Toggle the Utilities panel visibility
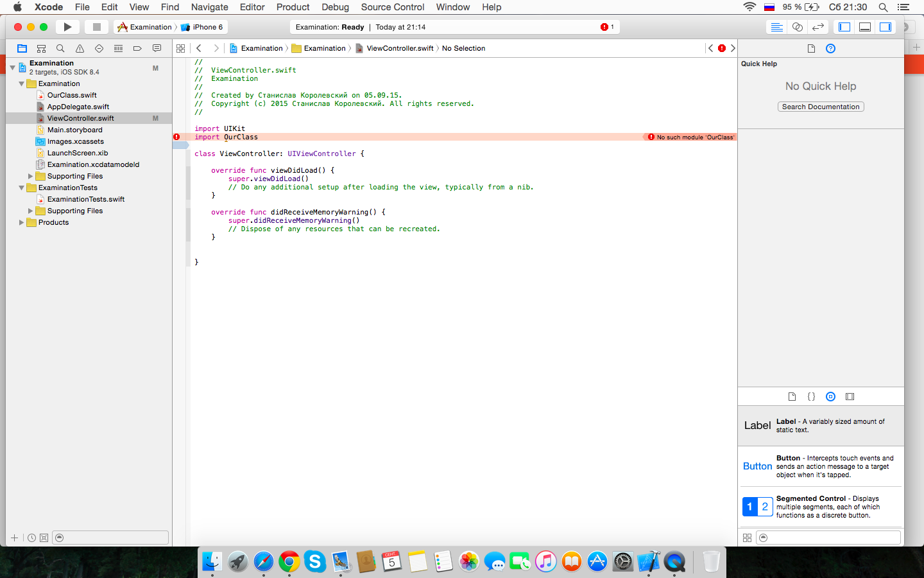The image size is (924, 578). pos(886,27)
